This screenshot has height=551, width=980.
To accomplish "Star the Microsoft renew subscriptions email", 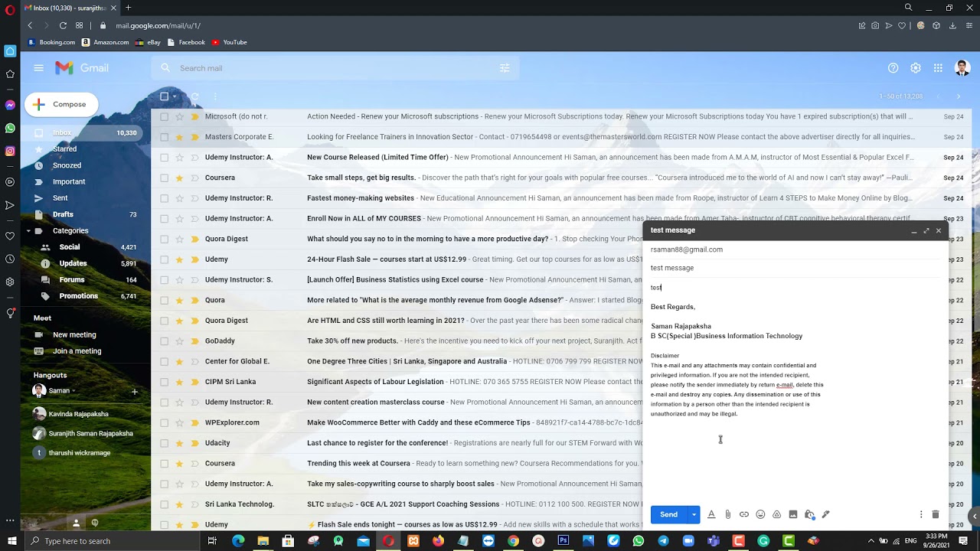I will pos(179,116).
